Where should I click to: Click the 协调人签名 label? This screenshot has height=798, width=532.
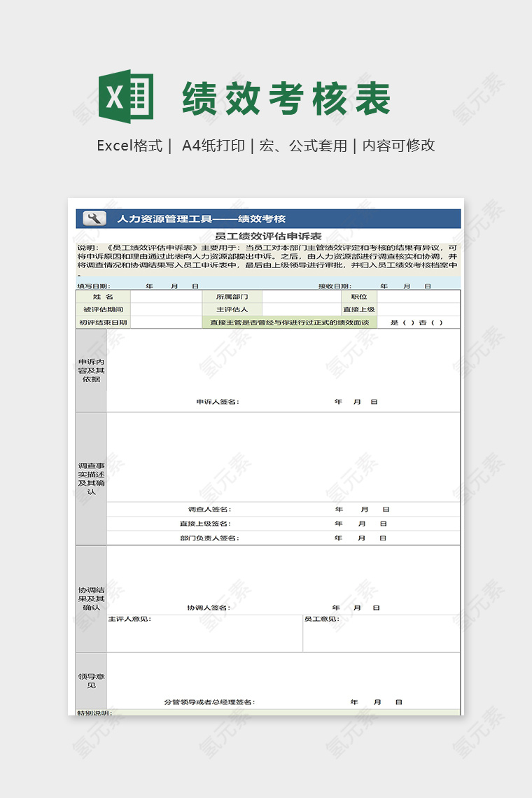click(x=209, y=608)
